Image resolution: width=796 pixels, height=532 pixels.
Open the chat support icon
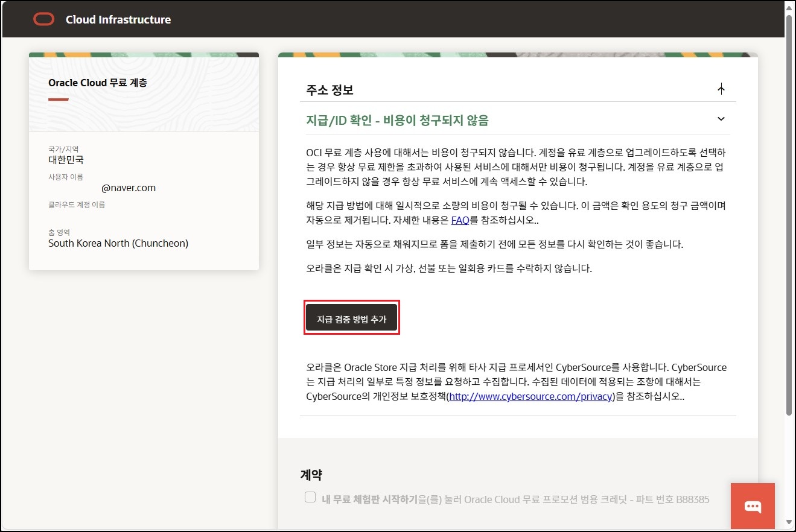[753, 506]
